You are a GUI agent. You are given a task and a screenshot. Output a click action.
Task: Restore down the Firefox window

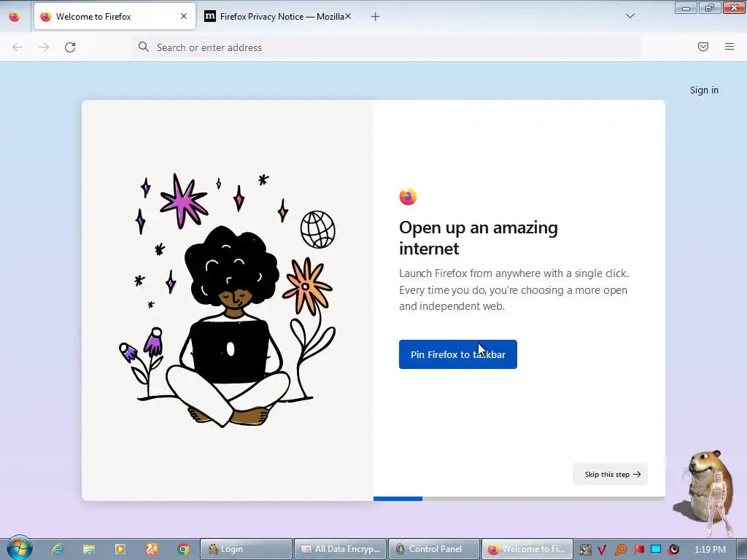(x=710, y=7)
